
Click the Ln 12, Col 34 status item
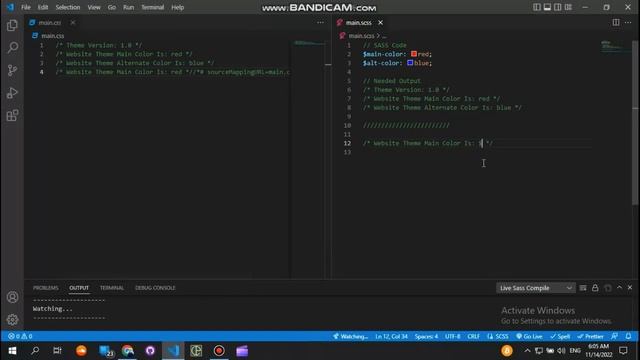point(391,336)
